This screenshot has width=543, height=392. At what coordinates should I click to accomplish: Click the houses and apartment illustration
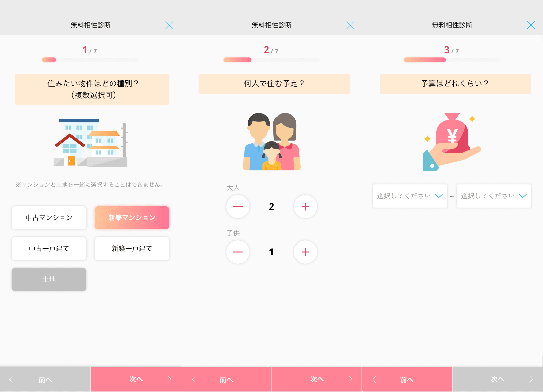[x=91, y=143]
